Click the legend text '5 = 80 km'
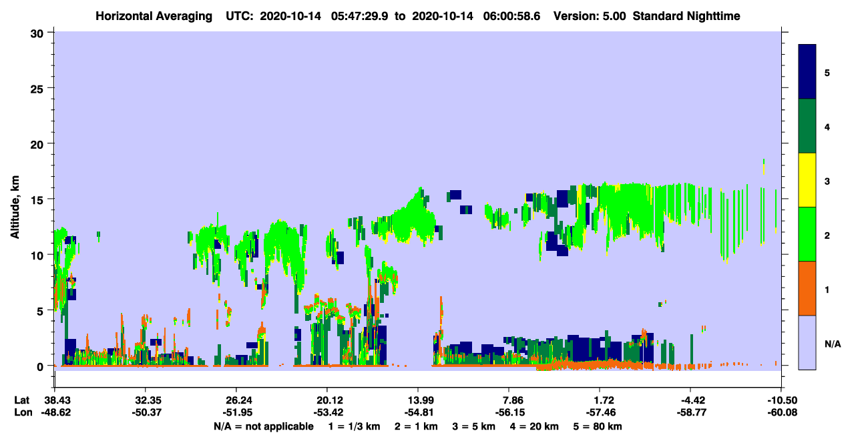The width and height of the screenshot is (868, 445). point(599,426)
